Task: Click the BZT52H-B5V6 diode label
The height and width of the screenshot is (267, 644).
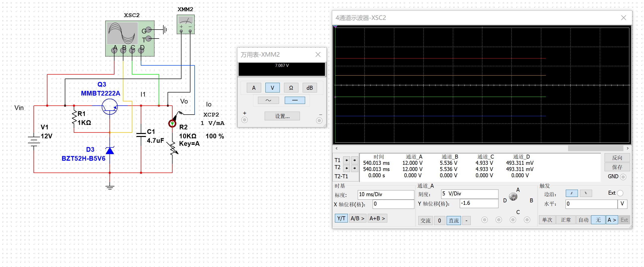Action: coord(83,159)
